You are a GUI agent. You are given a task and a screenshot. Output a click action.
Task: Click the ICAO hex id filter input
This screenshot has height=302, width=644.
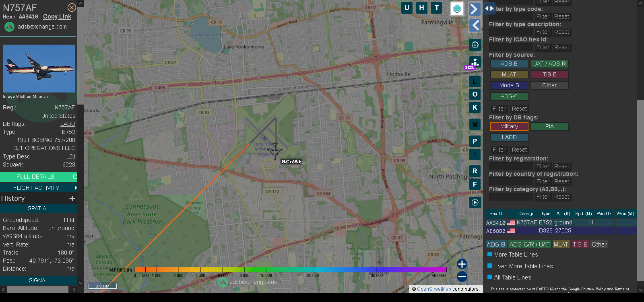click(x=511, y=47)
